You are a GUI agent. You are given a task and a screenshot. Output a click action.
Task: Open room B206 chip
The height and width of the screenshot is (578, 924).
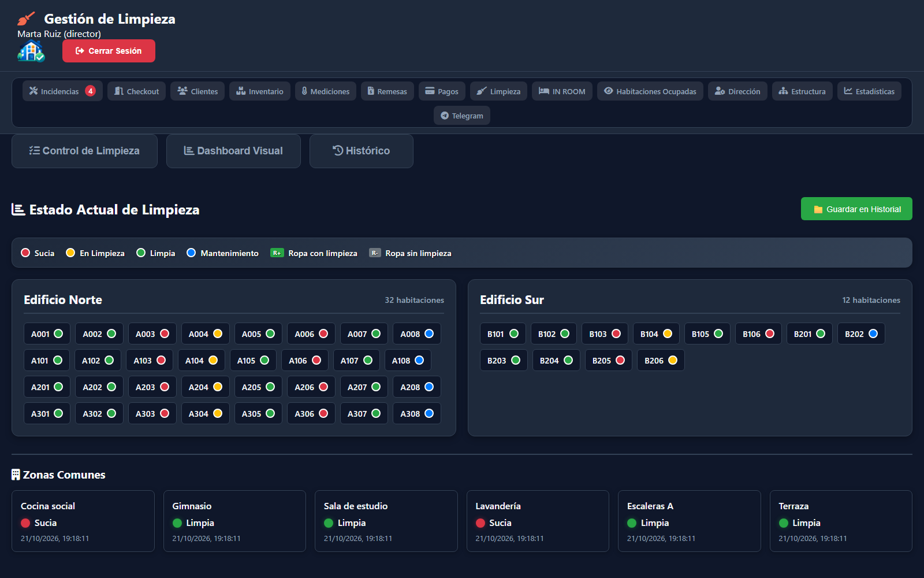coord(661,360)
